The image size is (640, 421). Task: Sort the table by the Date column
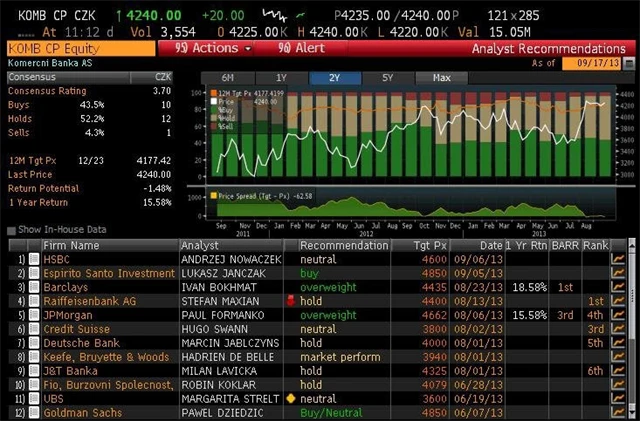click(x=490, y=245)
